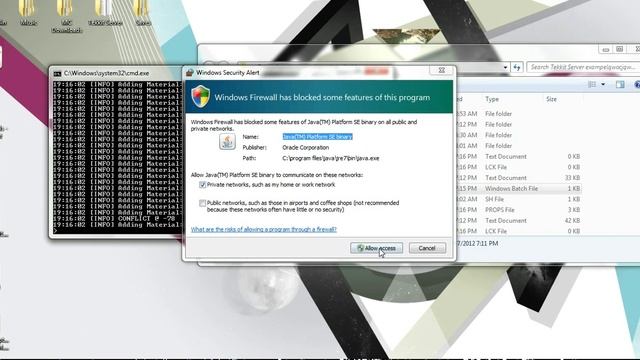The width and height of the screenshot is (640, 360).
Task: Select the Windows Batch File row
Action: click(x=518, y=189)
